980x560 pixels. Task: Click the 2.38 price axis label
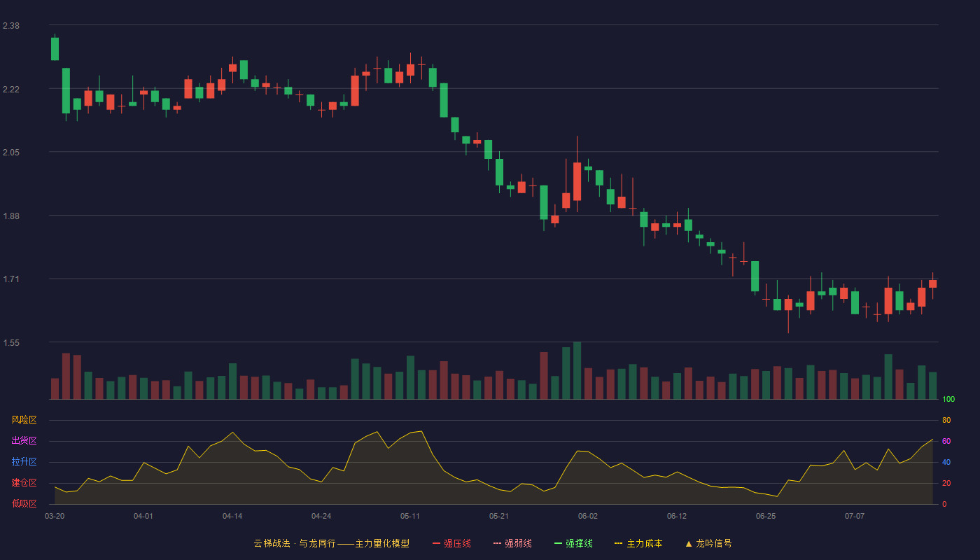[x=11, y=26]
